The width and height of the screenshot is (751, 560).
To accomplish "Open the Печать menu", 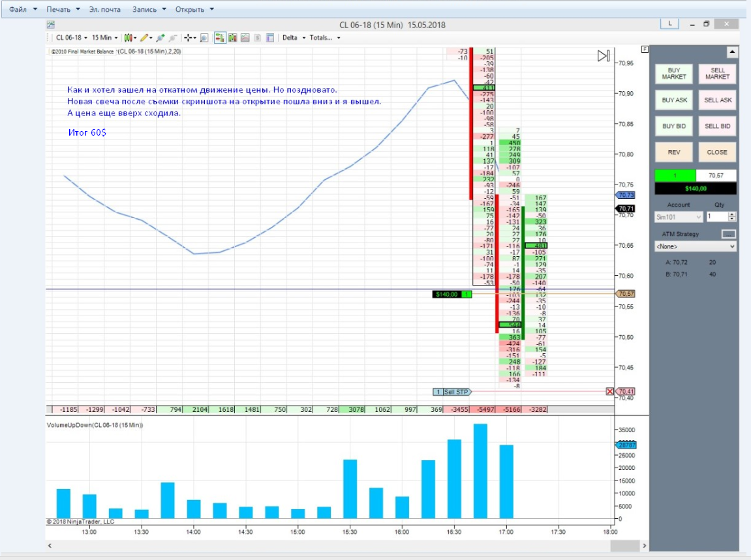I will tap(63, 9).
